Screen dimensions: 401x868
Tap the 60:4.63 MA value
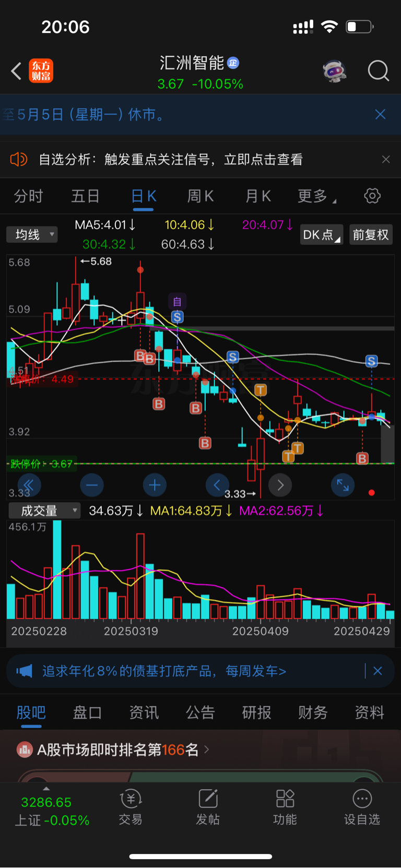coord(188,244)
